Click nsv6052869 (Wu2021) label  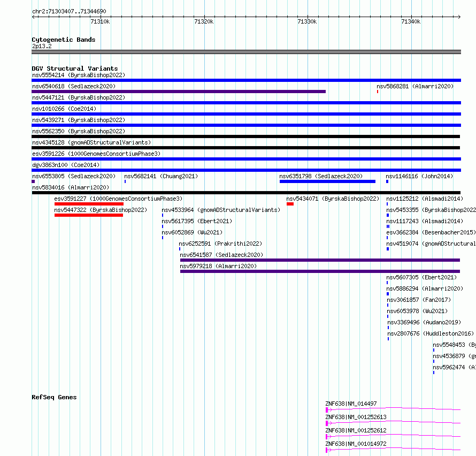pyautogui.click(x=192, y=232)
